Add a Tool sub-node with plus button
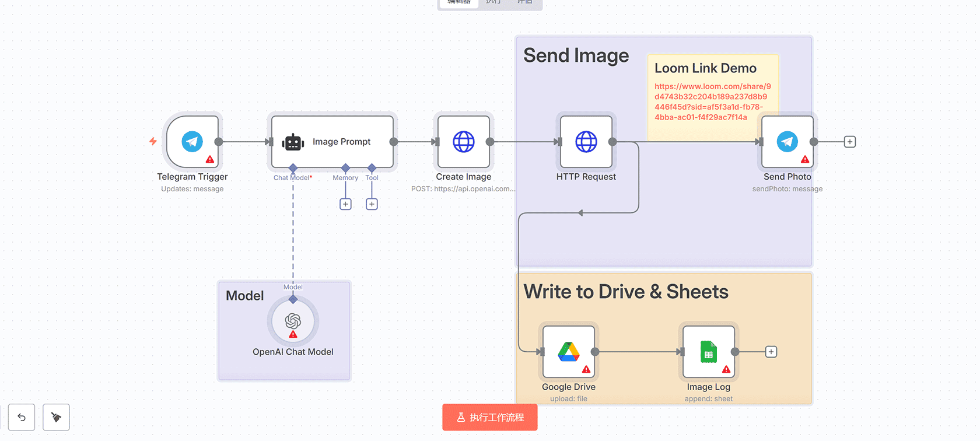The width and height of the screenshot is (980, 441). (x=372, y=204)
